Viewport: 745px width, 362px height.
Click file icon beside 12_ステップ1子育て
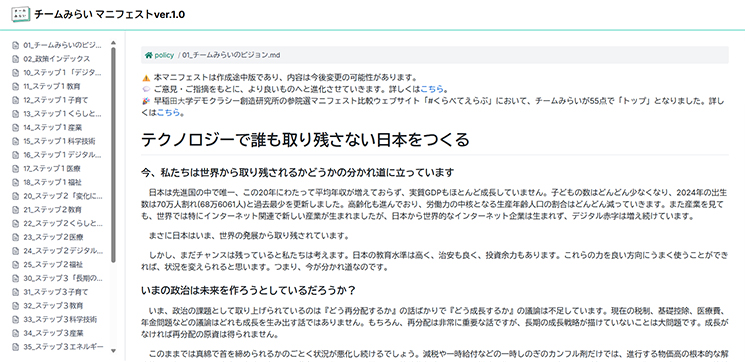(x=15, y=100)
